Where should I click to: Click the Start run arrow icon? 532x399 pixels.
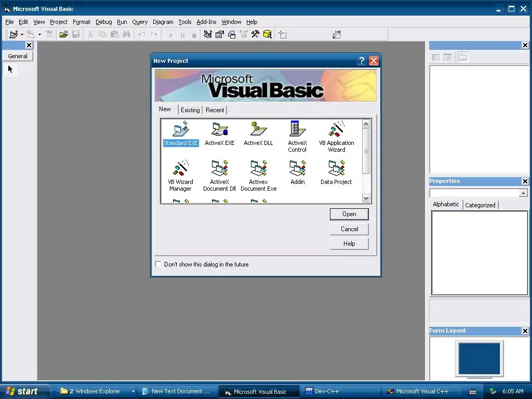170,35
